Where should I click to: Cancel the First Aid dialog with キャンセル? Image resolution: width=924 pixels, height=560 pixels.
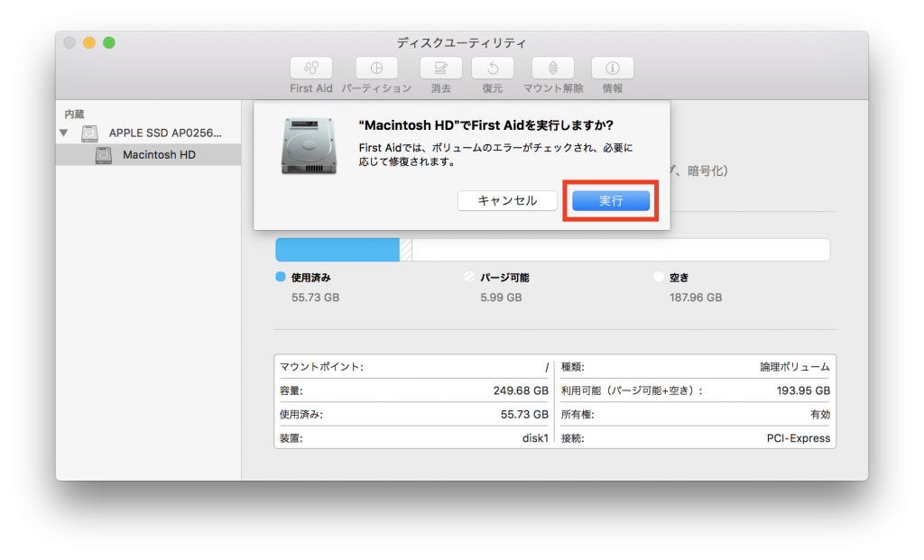(x=507, y=200)
